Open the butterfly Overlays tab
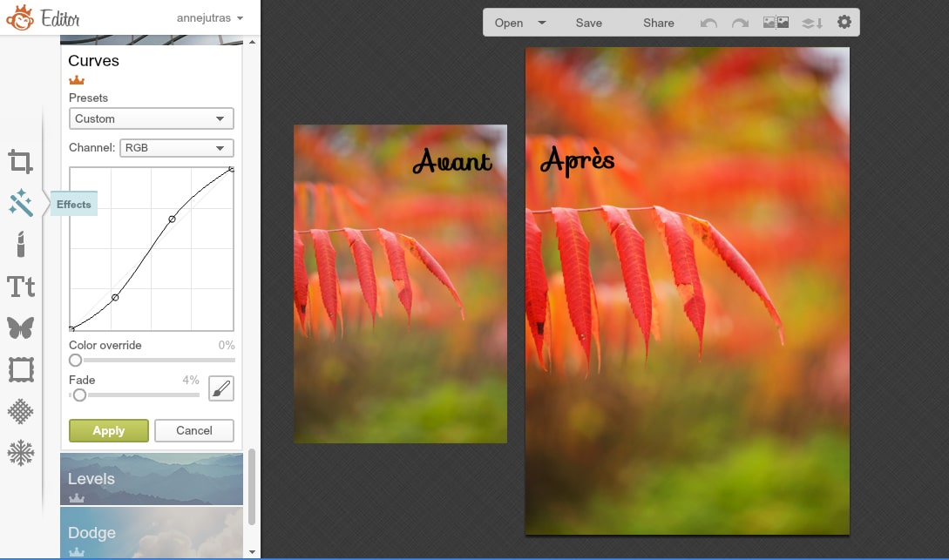Screen dimensions: 949x560 coord(20,327)
